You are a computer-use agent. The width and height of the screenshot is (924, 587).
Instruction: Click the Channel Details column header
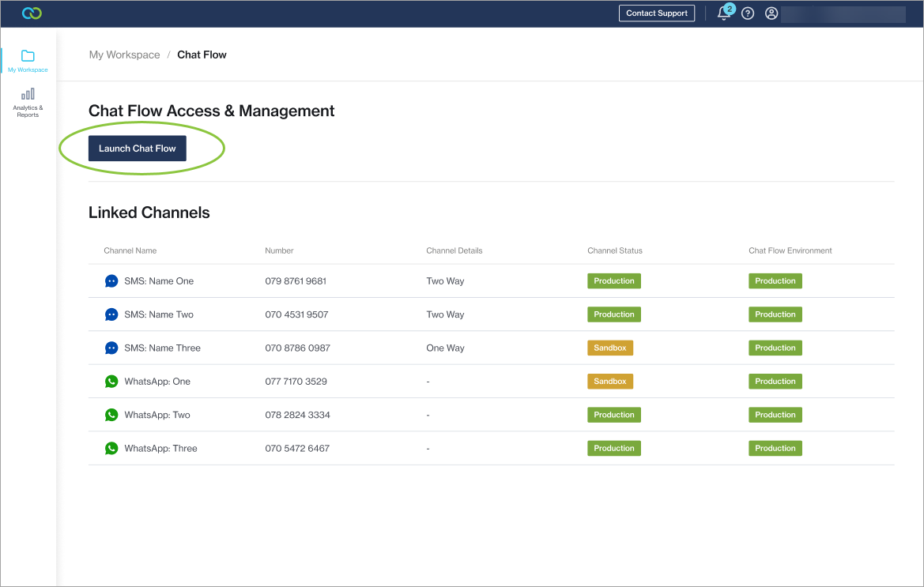click(454, 250)
